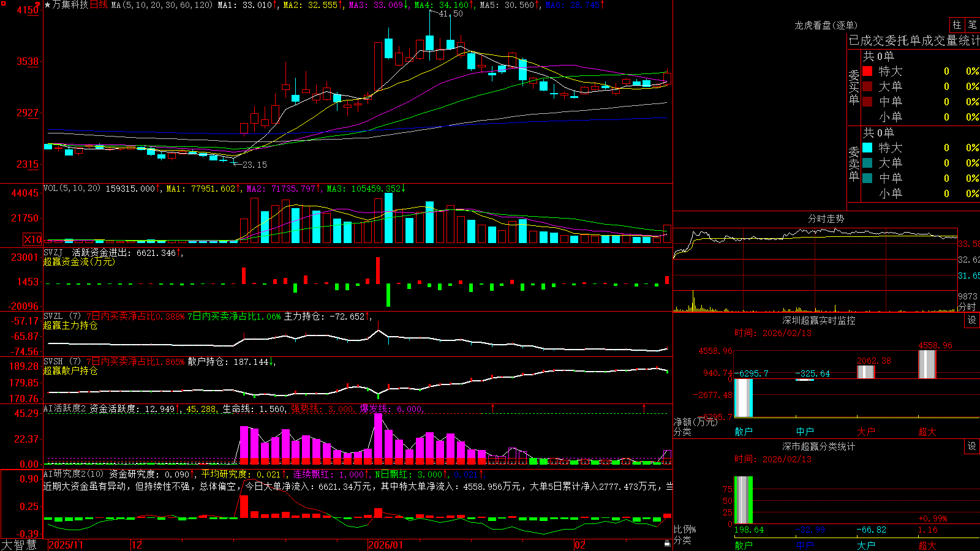Click the lock icon on the chart time axis
The width and height of the screenshot is (980, 551).
pyautogui.click(x=667, y=544)
